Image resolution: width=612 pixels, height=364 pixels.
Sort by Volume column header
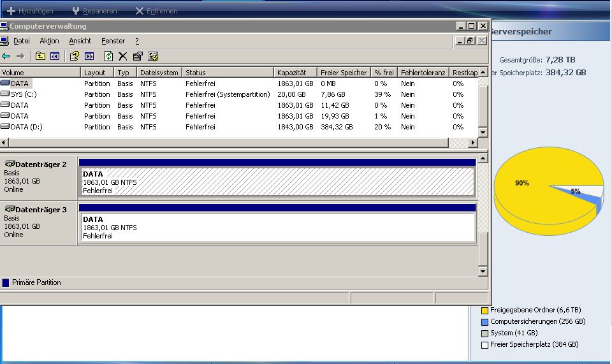click(40, 73)
